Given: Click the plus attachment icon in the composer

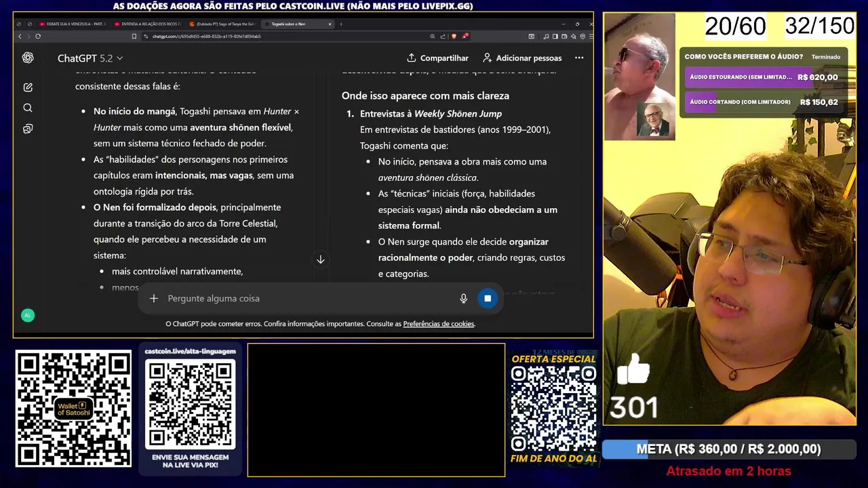Looking at the screenshot, I should [x=154, y=298].
